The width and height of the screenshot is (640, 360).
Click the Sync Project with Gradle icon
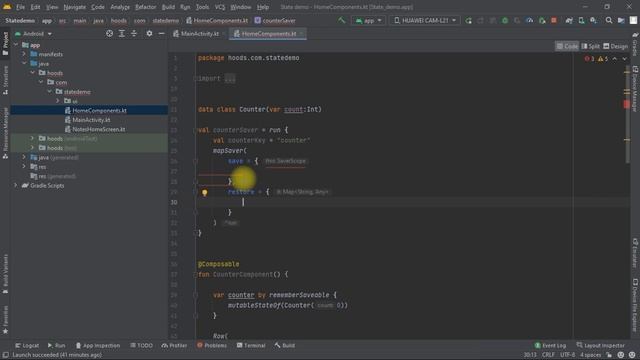(569, 20)
